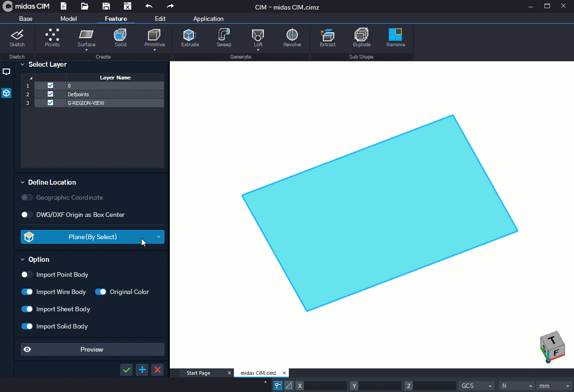This screenshot has height=392, width=574.
Task: Click the close-file icon in title bar
Action: point(128,6)
